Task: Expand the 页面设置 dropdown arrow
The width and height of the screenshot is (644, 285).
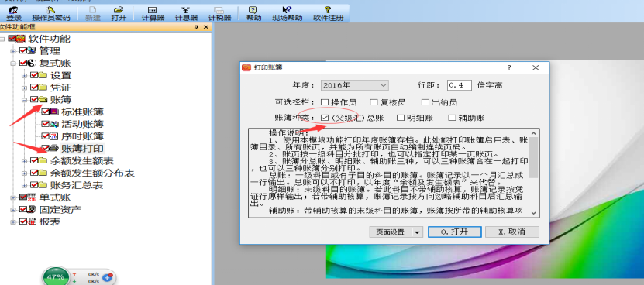Action: (417, 232)
